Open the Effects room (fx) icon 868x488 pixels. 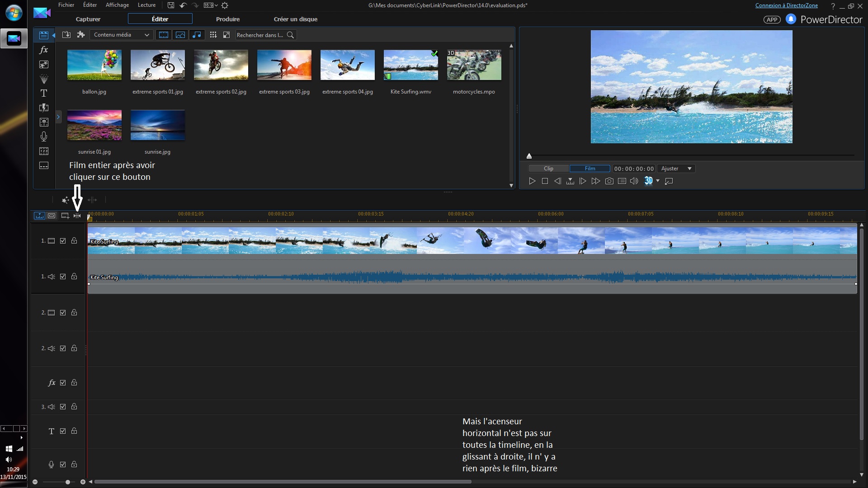[44, 50]
